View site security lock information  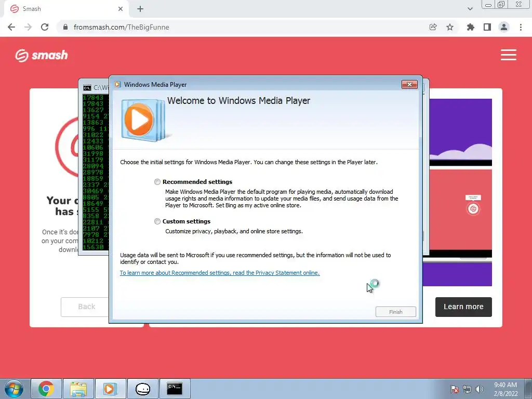pos(65,27)
